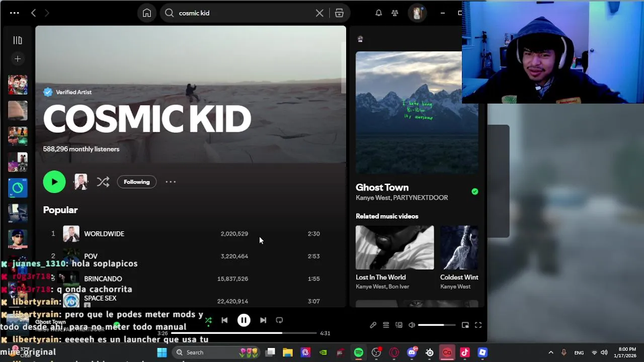The image size is (644, 362).
Task: Open the user profile avatar menu
Action: click(x=417, y=13)
